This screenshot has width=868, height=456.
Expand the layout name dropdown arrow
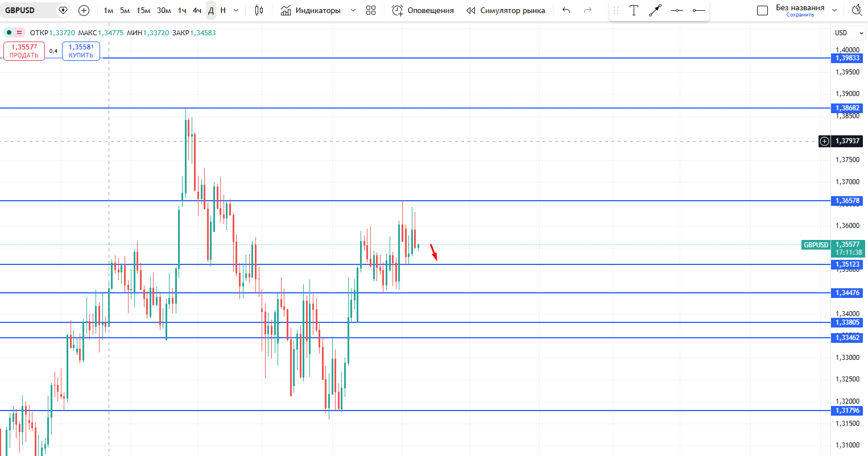click(x=834, y=10)
